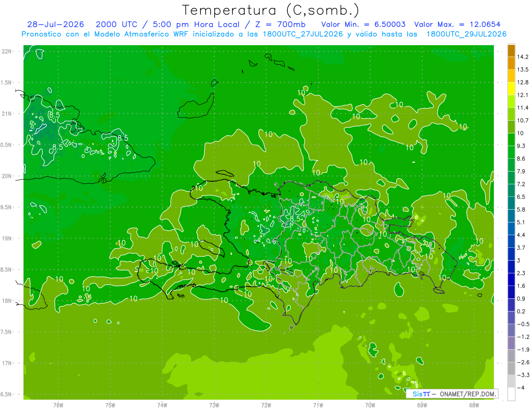Click the "12.1" colour scale label
532x411 pixels.
tap(523, 95)
